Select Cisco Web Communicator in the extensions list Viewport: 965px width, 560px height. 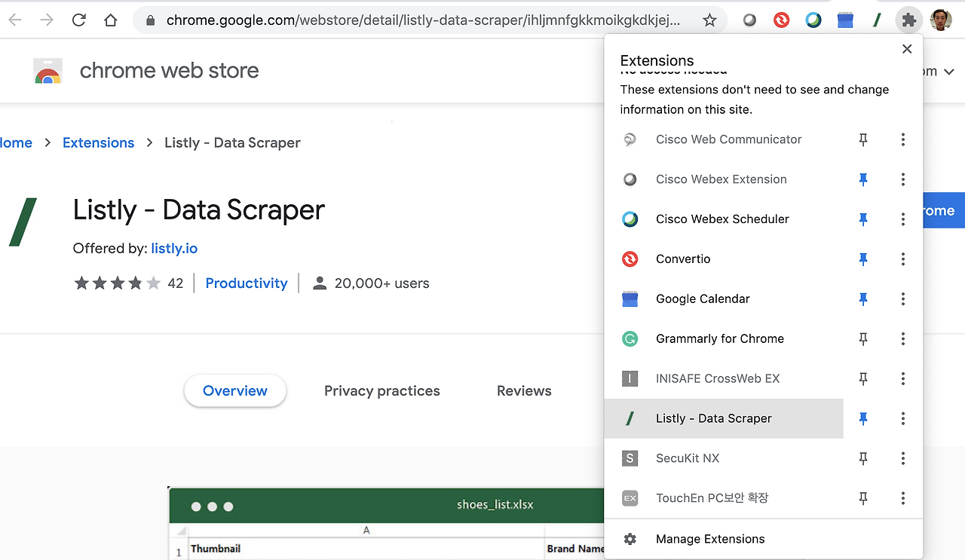[x=724, y=139]
